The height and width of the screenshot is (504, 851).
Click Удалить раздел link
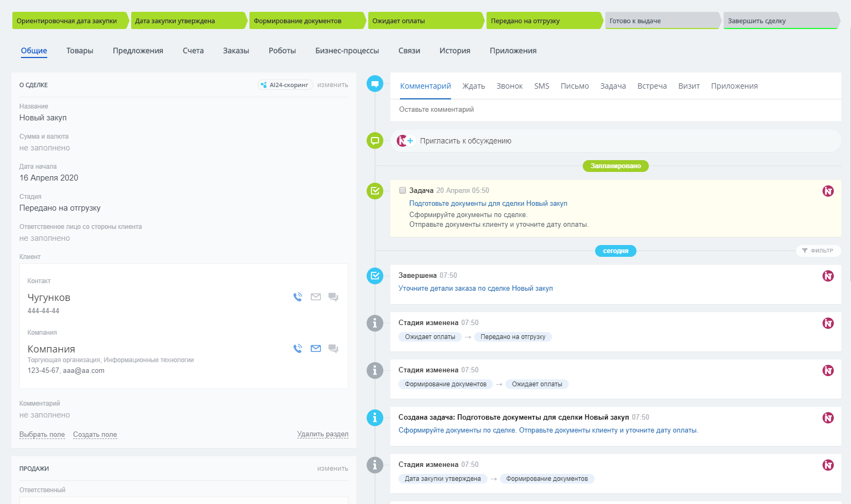click(x=323, y=434)
